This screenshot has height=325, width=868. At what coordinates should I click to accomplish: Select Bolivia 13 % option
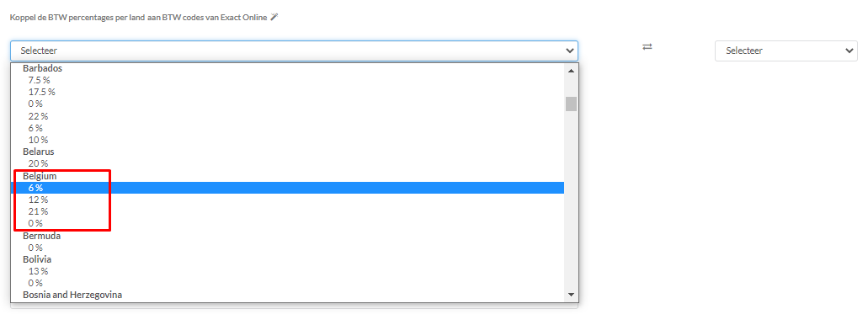tap(287, 271)
